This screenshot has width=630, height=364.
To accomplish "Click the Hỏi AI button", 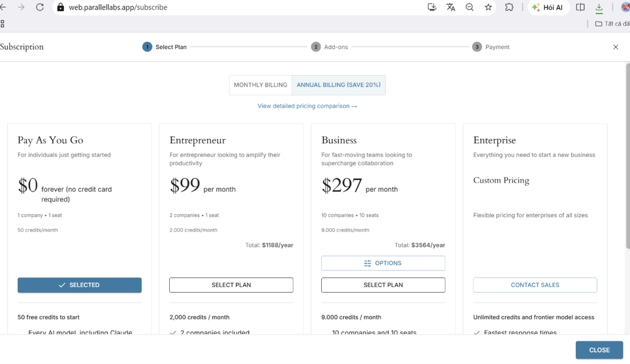I will click(548, 7).
